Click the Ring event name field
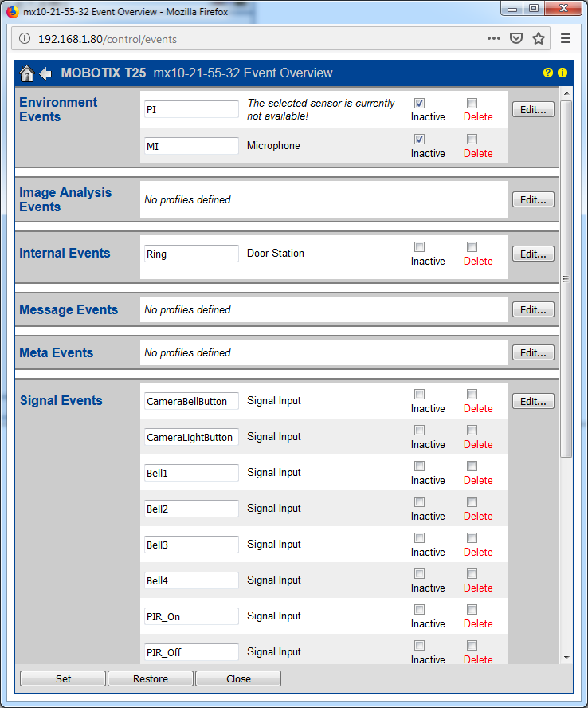The image size is (588, 708). (x=191, y=254)
